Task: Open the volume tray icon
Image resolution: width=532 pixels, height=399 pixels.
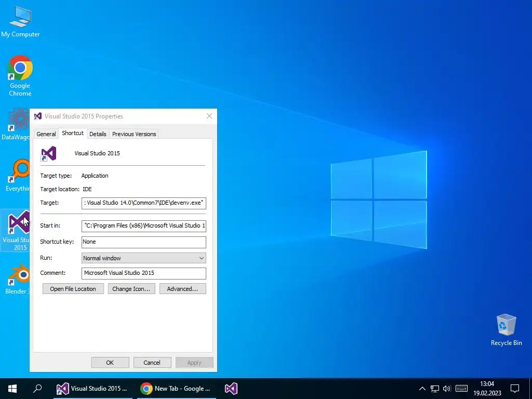Action: click(x=447, y=389)
